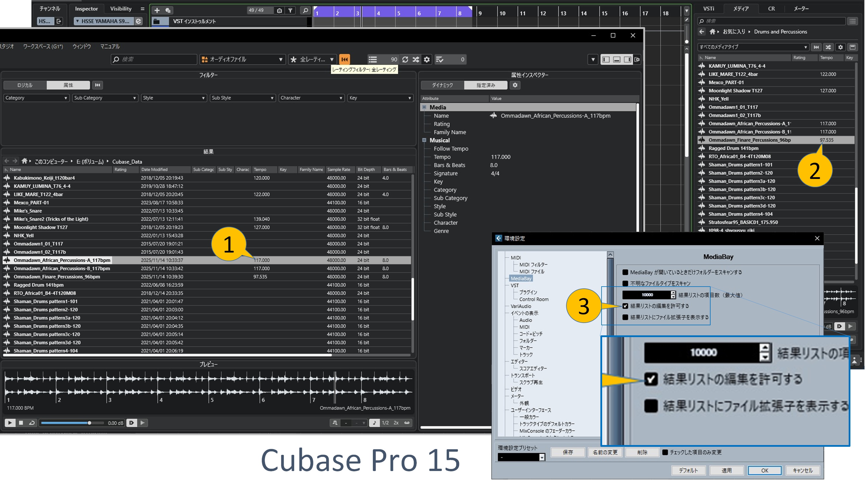
Task: Open the MediaBay results settings gear
Action: coord(427,59)
